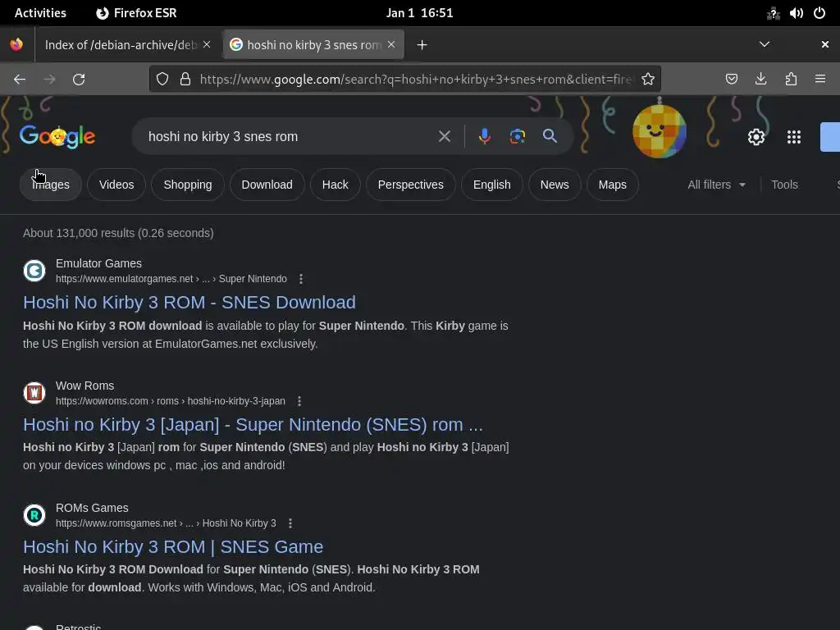
Task: Open the Extensions puzzle icon
Action: click(791, 80)
